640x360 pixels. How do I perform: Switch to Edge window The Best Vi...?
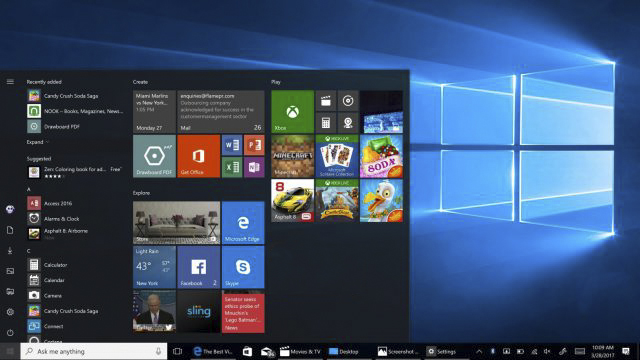click(213, 351)
